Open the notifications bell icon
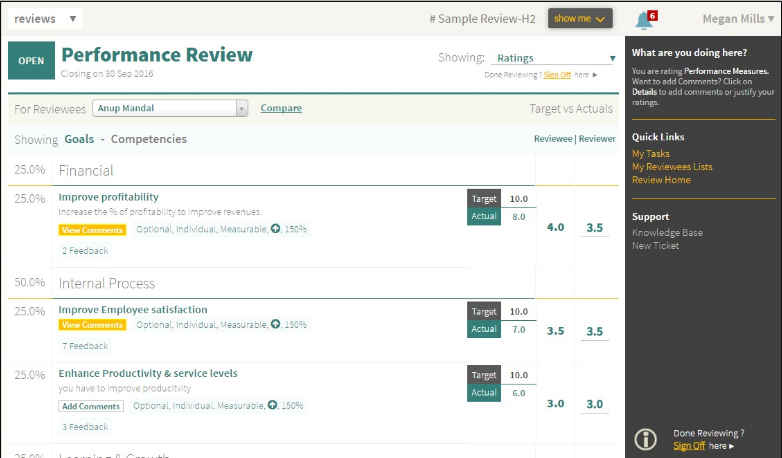 pyautogui.click(x=644, y=19)
